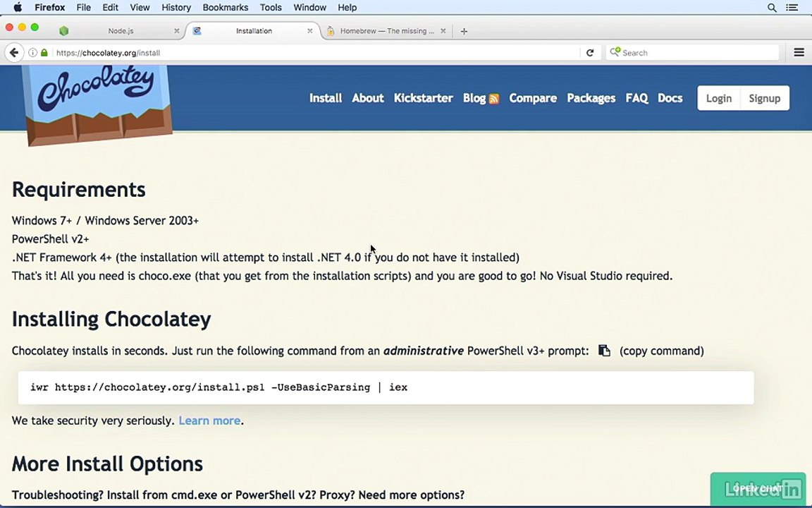The width and height of the screenshot is (812, 508).
Task: Close the Homebrew tab
Action: 443,31
